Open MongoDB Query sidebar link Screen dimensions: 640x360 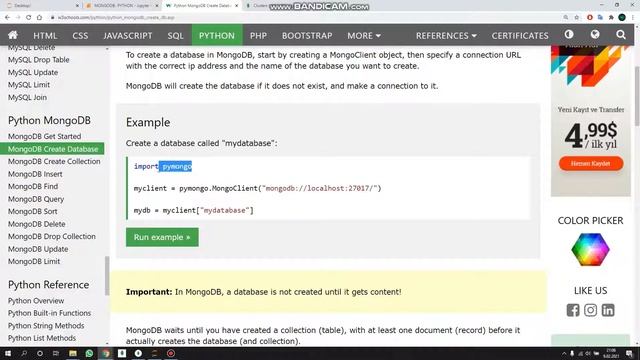tap(36, 199)
